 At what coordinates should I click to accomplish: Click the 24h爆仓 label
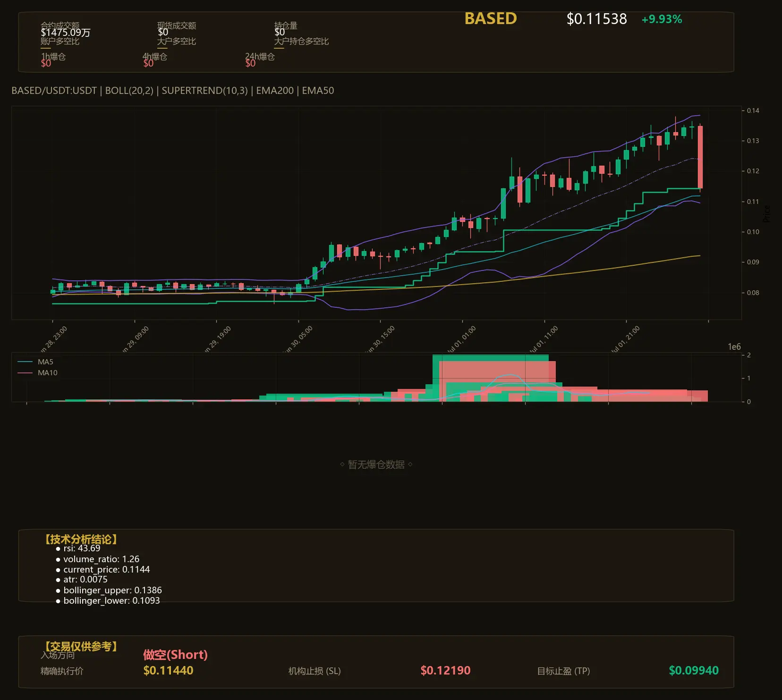pyautogui.click(x=260, y=57)
